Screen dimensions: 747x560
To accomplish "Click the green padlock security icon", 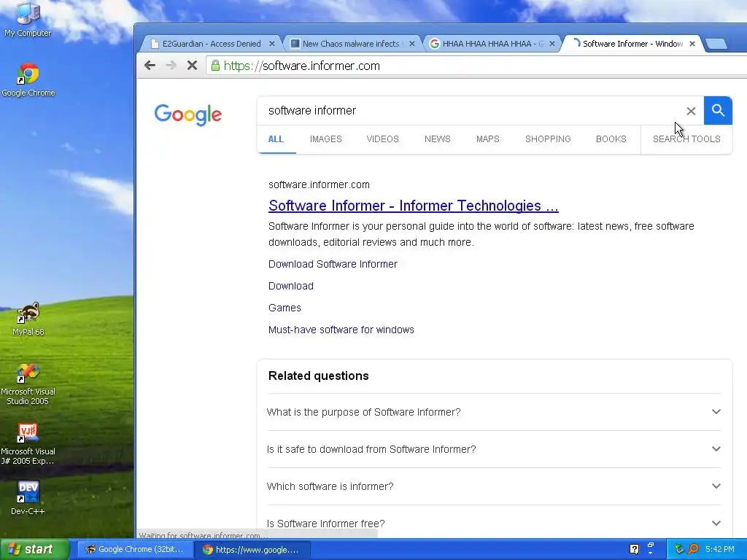I will click(x=215, y=65).
